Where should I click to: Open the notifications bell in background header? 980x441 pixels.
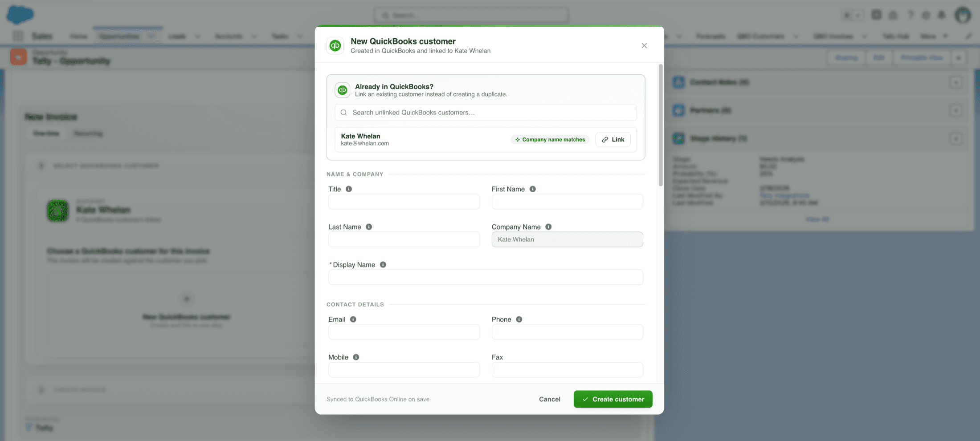click(941, 15)
